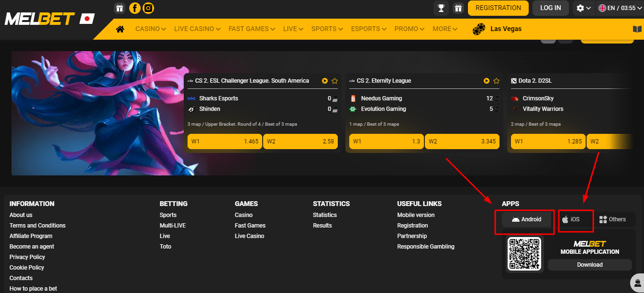Favorite the CS 2 Eternity League match
Screen dimensions: 644x293
(x=497, y=81)
